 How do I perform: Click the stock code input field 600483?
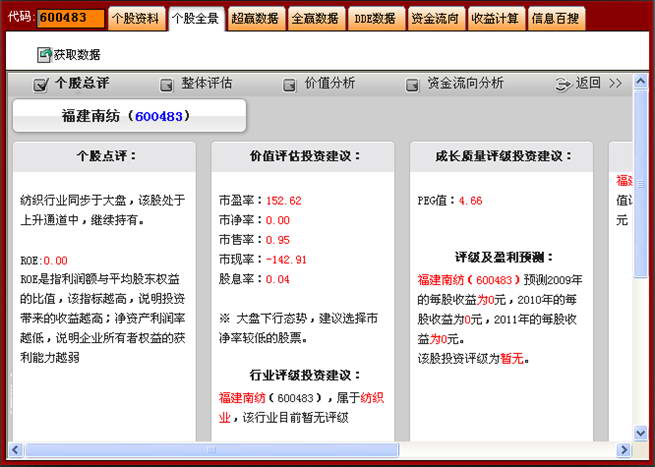point(71,18)
